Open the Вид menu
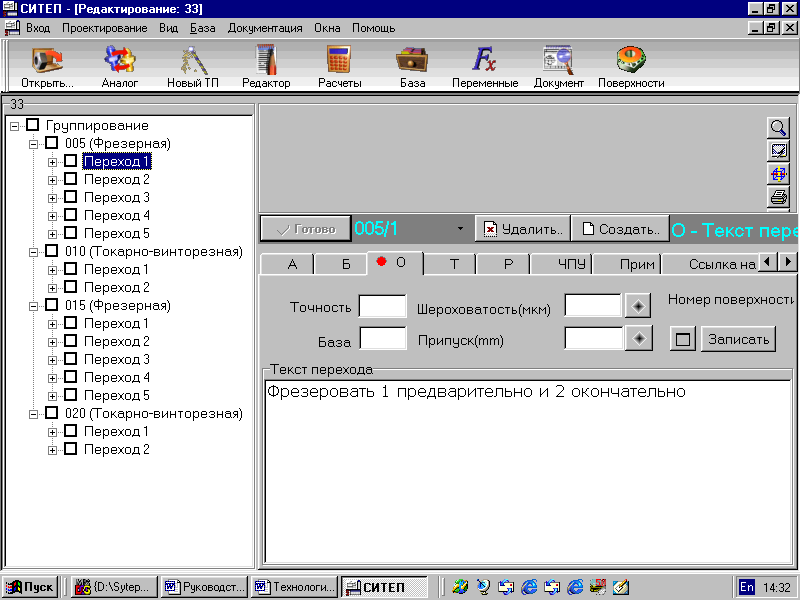800x600 pixels. pos(168,28)
